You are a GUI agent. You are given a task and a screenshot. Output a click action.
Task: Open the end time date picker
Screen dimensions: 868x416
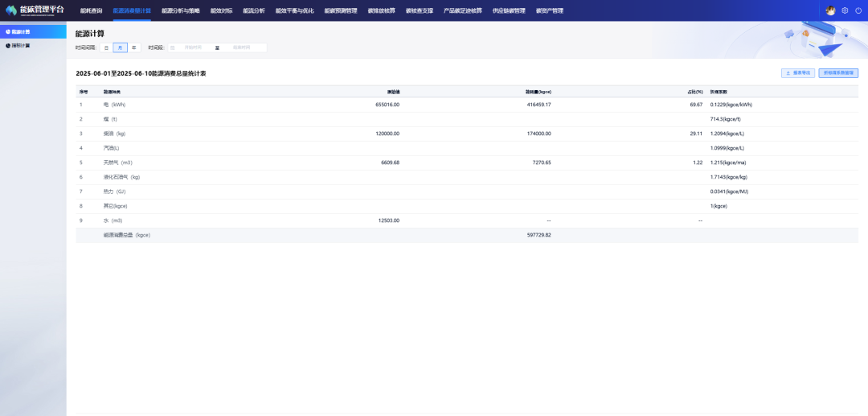tap(241, 47)
